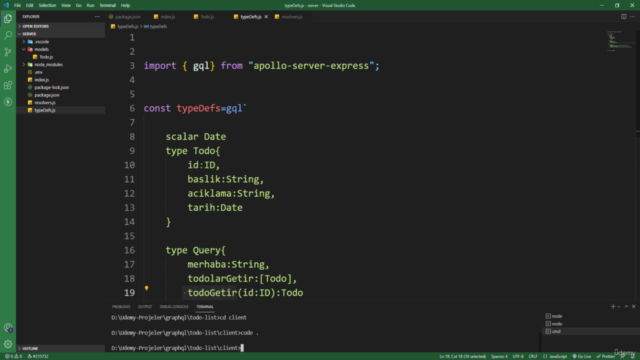Click the Prettier status bar item

pyautogui.click(x=605, y=356)
